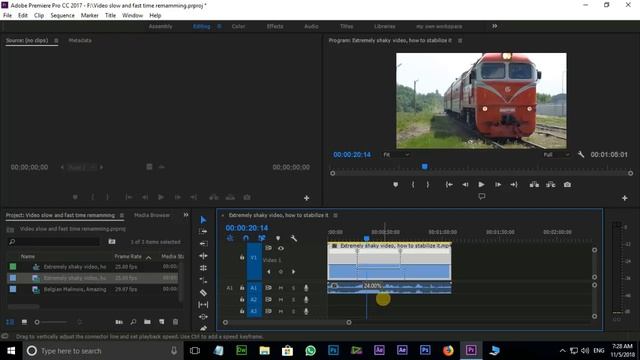
Task: Select the Selection tool arrow
Action: pos(203,220)
